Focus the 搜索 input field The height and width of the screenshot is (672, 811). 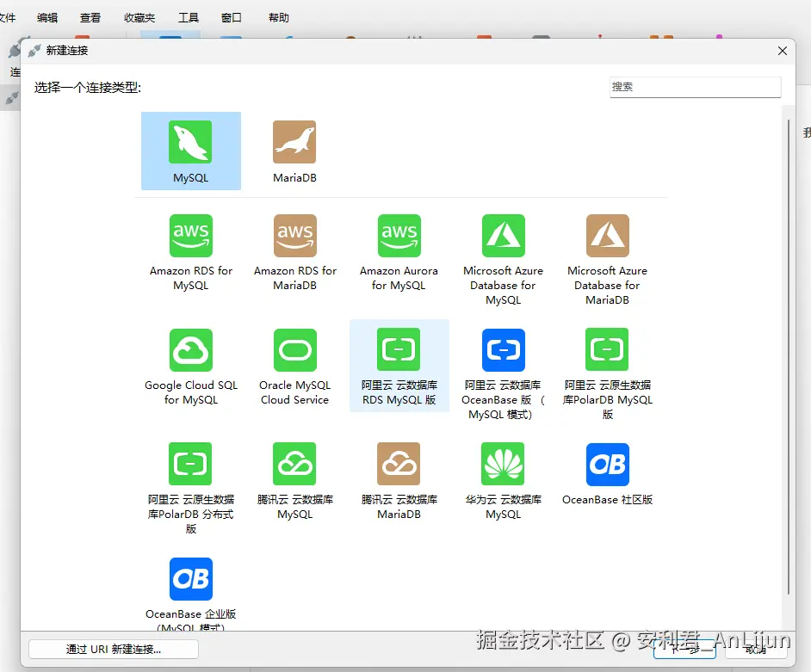click(x=695, y=87)
